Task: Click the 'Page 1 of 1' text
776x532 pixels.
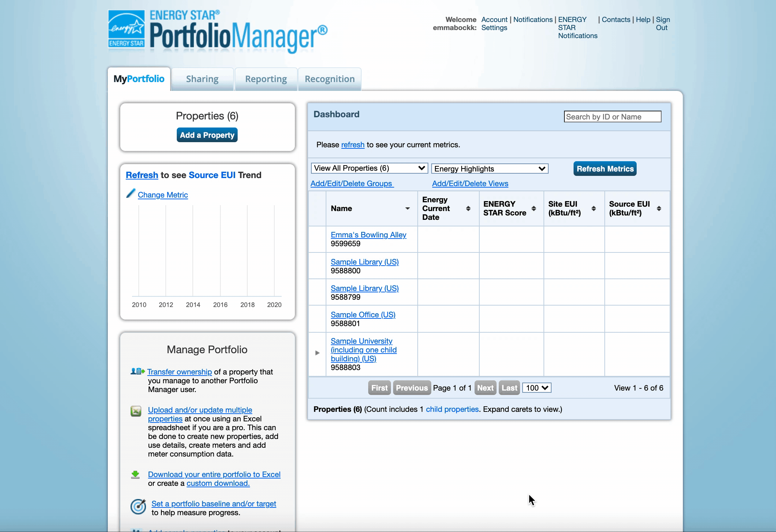Action: tap(452, 388)
